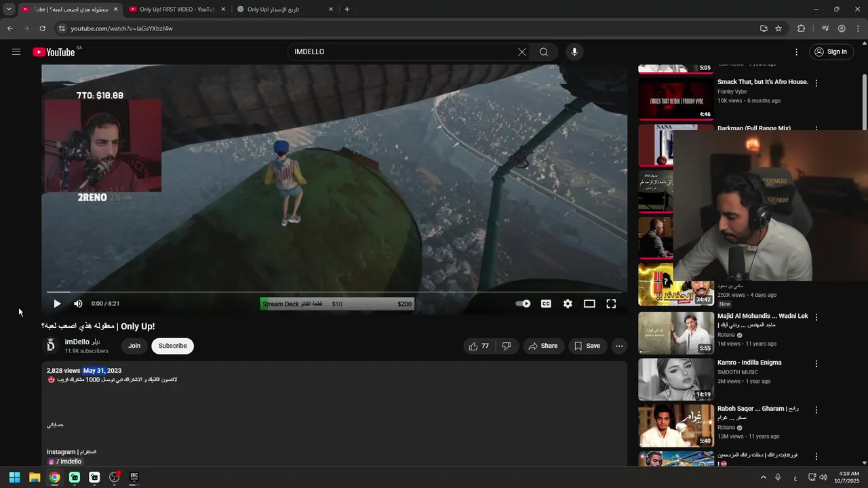The width and height of the screenshot is (868, 488).
Task: Subscribe to imDello channel
Action: click(x=173, y=346)
